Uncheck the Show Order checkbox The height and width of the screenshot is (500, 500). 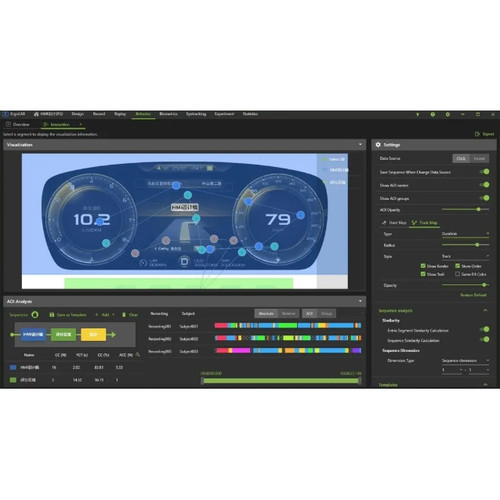click(458, 266)
